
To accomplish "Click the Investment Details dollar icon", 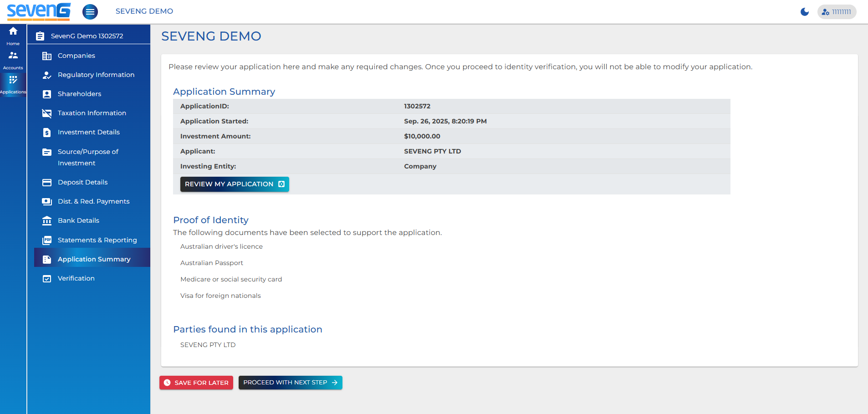I will click(47, 132).
